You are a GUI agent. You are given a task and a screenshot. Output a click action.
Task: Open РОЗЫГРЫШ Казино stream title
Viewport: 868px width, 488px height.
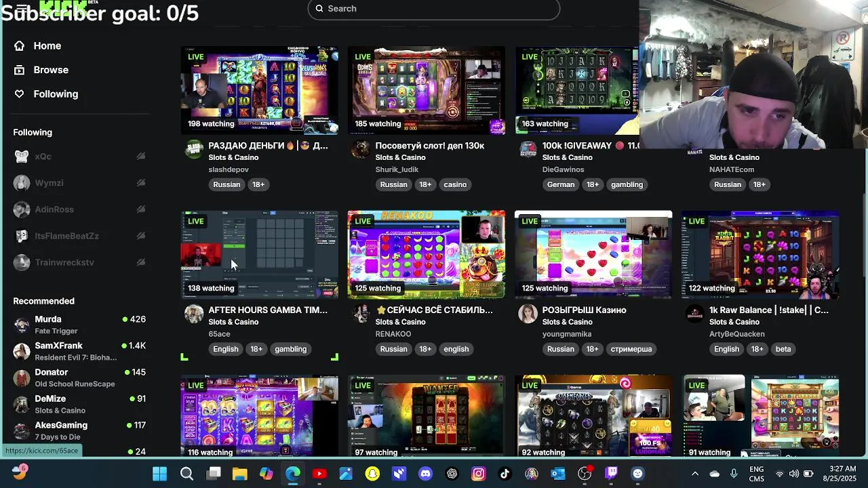click(585, 310)
